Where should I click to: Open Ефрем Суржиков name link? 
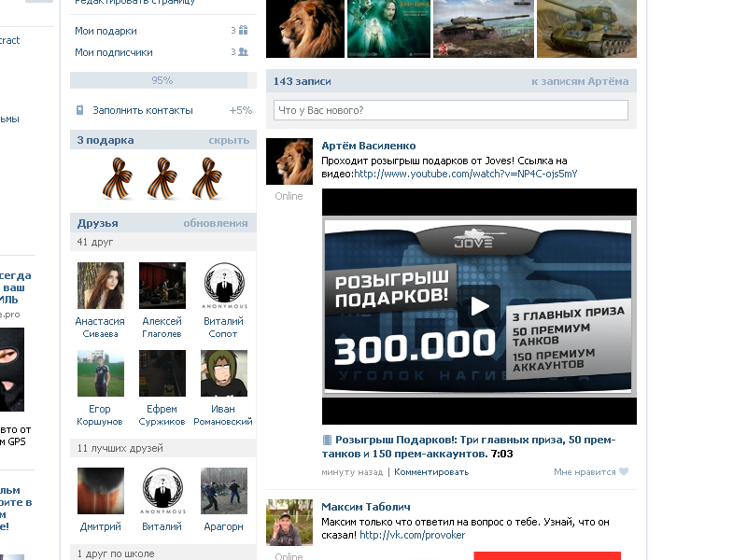162,414
